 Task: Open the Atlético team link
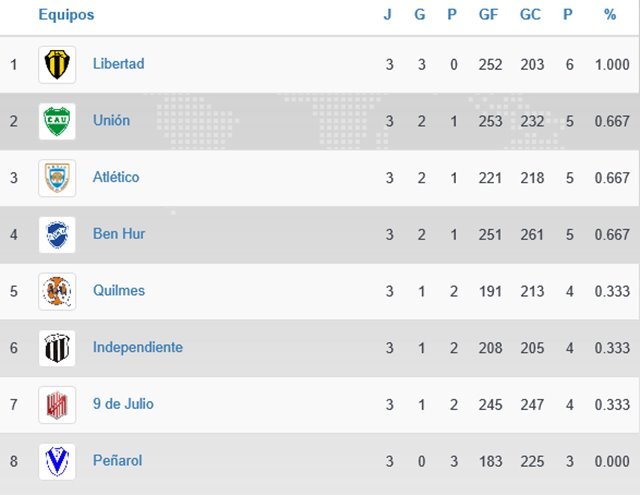click(116, 178)
